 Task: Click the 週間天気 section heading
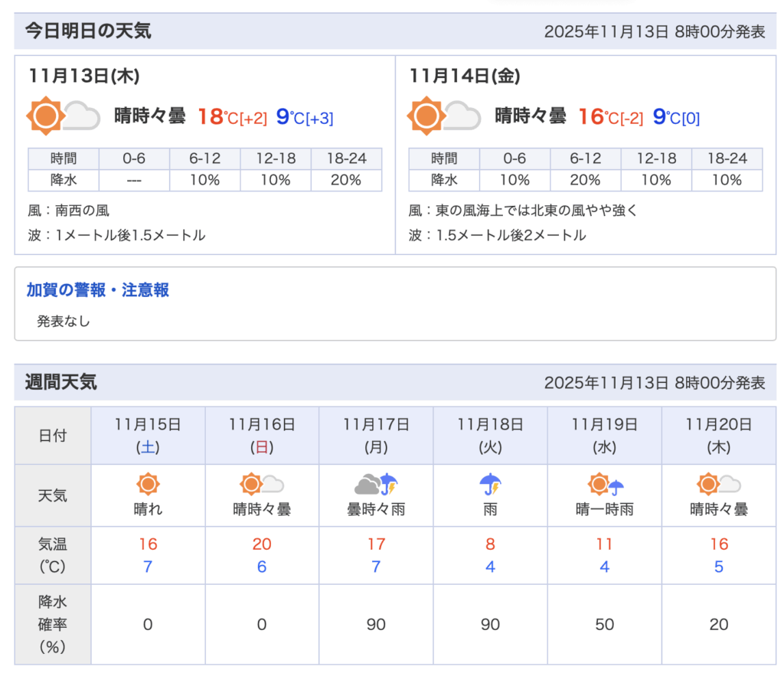click(61, 382)
